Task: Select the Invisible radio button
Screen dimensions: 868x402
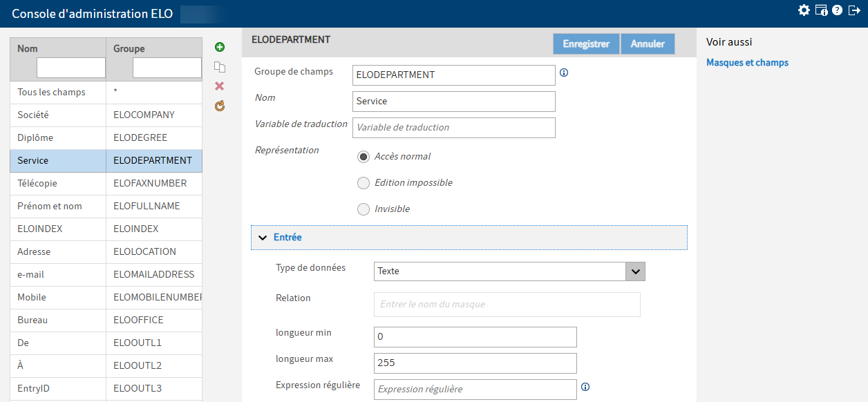Action: coord(364,209)
